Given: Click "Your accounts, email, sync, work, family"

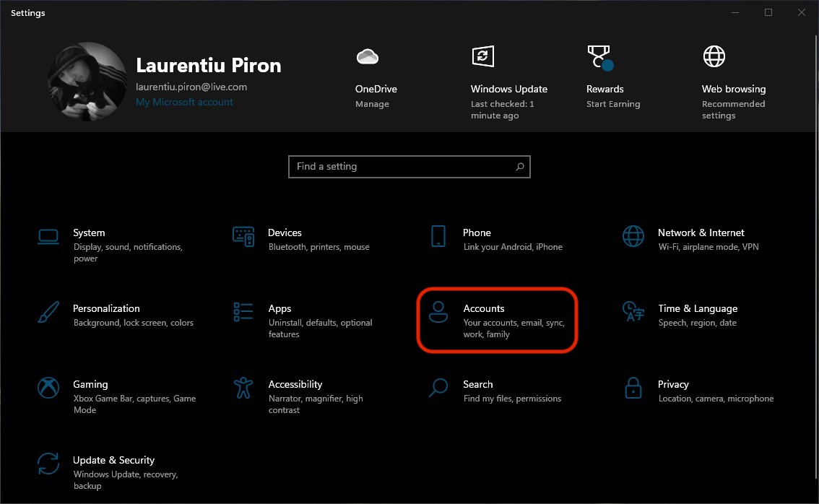Looking at the screenshot, I should (x=513, y=329).
